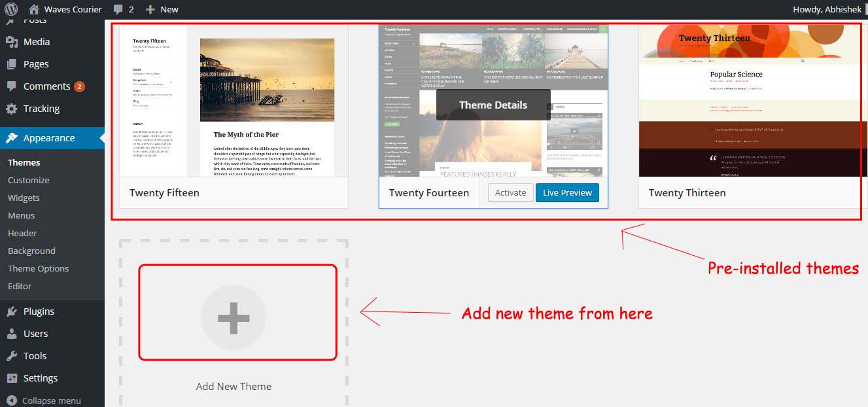Click the Appearance paintbrush icon
Image resolution: width=868 pixels, height=407 pixels.
pyautogui.click(x=12, y=138)
